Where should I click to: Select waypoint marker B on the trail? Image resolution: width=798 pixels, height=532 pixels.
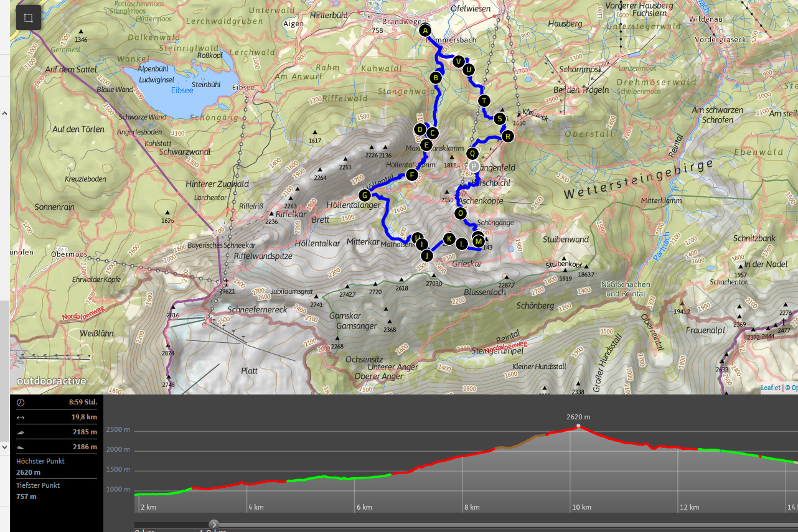436,78
